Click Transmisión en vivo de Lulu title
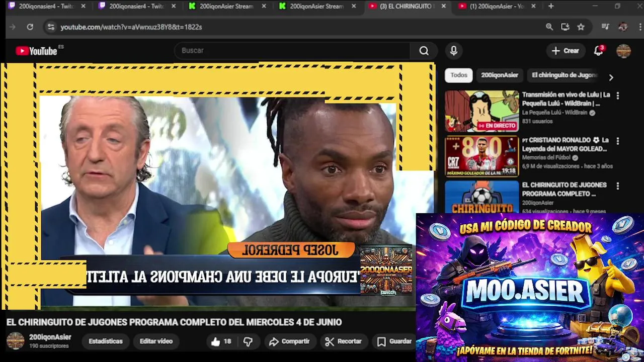 (x=566, y=99)
